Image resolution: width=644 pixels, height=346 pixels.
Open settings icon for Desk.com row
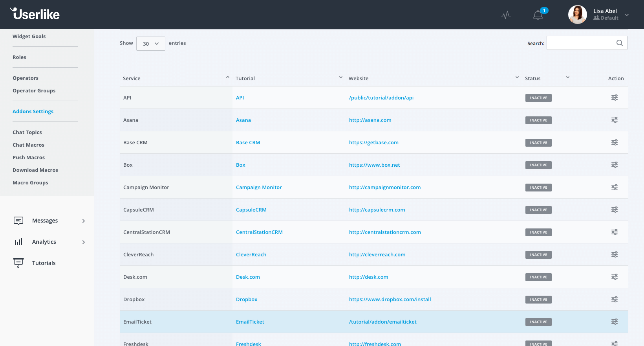[615, 277]
